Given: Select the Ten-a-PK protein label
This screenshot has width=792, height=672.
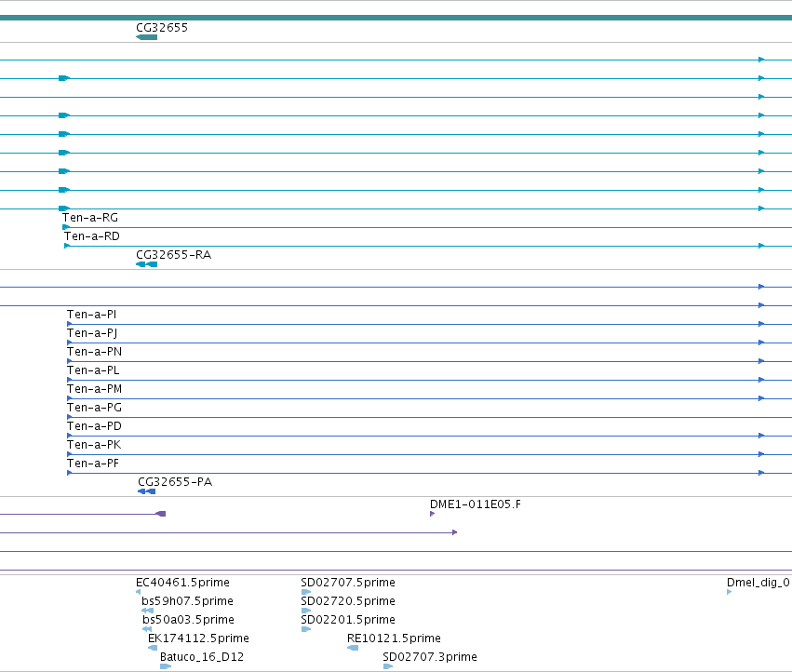Looking at the screenshot, I should pos(93,446).
